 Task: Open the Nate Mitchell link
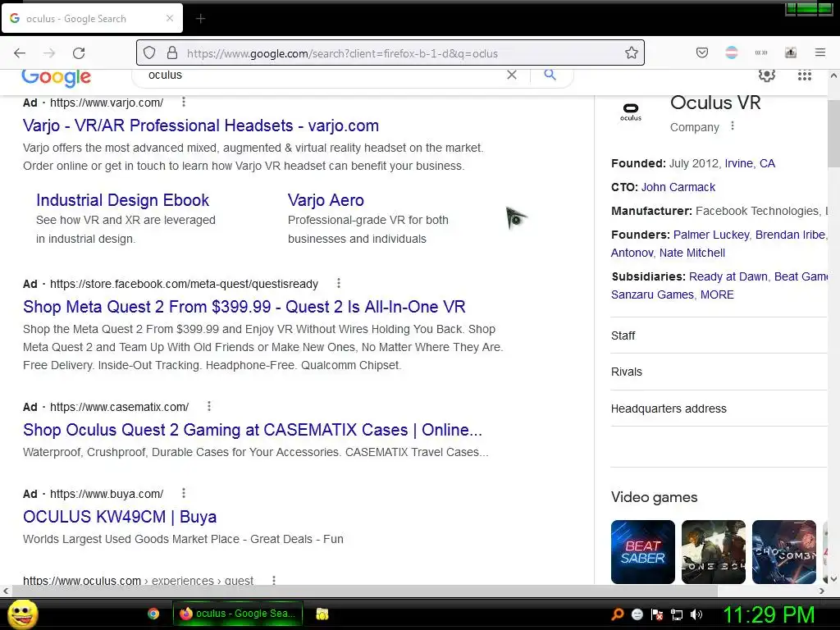click(x=692, y=253)
